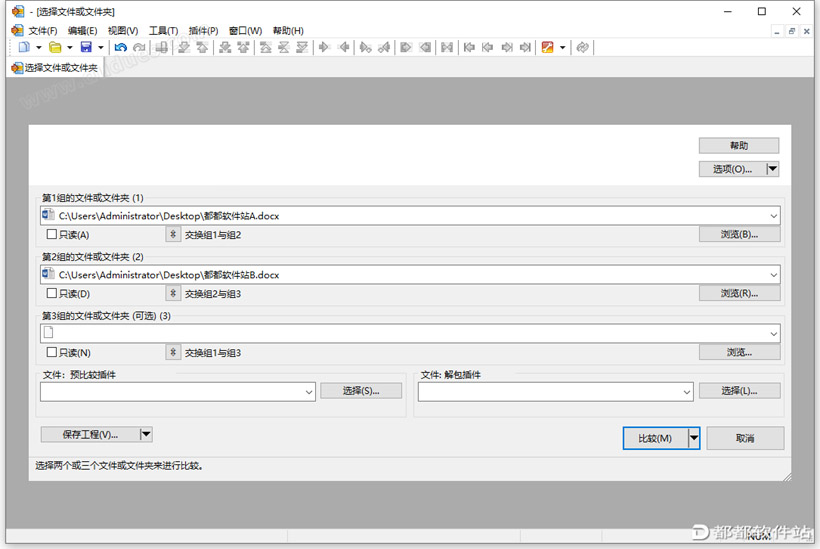The image size is (820, 549).
Task: Open the 窗口(W) menu
Action: click(245, 31)
